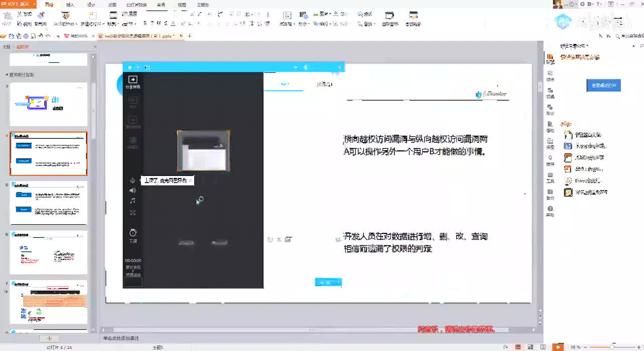Toggle speaker volume icon in overlay sidebar
Screen dimensions: 644x351
point(133,191)
